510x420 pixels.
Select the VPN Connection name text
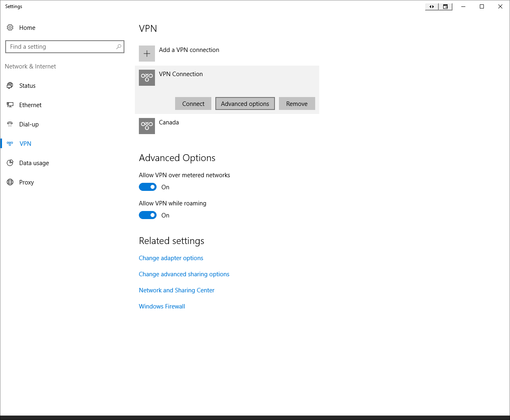click(x=181, y=74)
